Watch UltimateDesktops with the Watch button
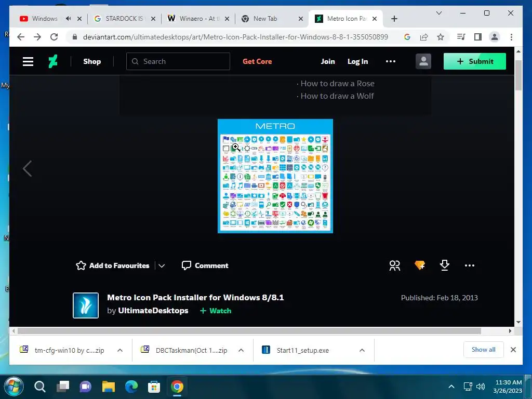The image size is (532, 399). click(x=216, y=311)
